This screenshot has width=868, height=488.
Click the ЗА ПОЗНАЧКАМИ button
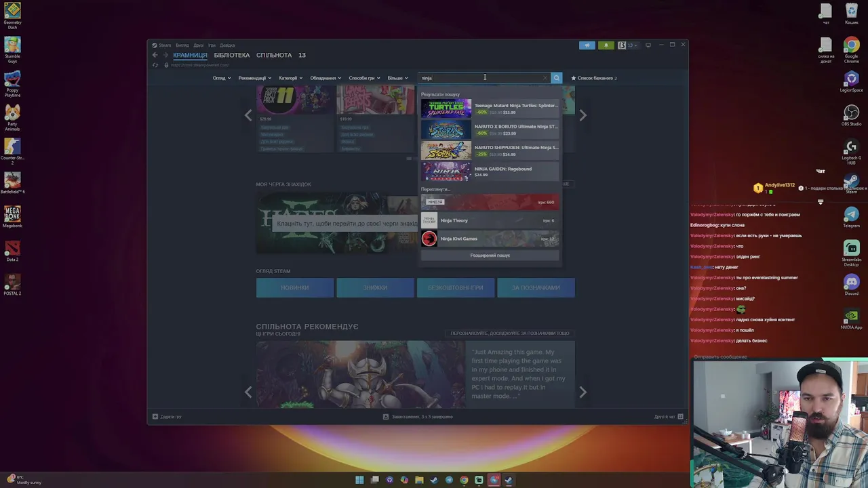pyautogui.click(x=536, y=287)
